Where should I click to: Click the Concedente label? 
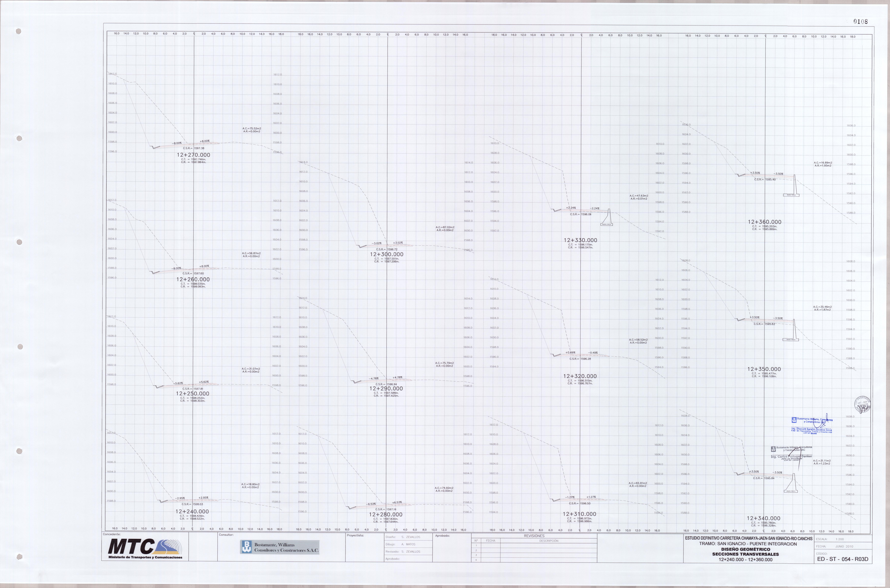[112, 534]
